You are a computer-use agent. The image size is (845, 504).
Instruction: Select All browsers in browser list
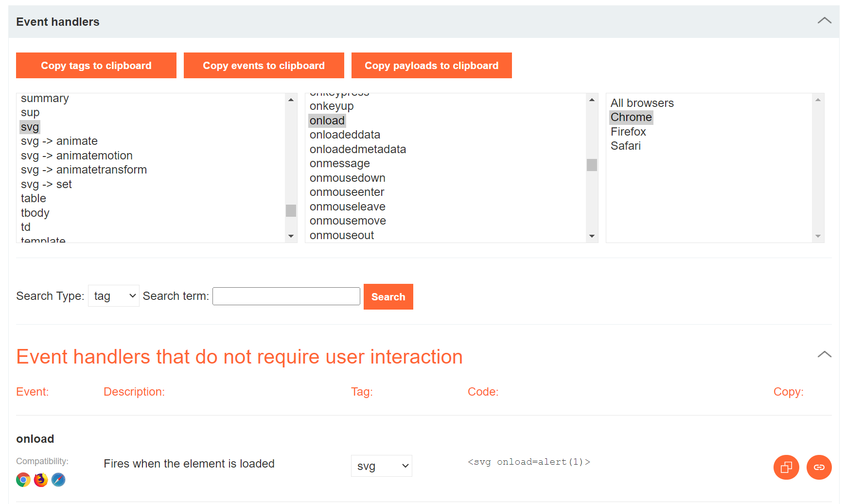[x=642, y=103]
